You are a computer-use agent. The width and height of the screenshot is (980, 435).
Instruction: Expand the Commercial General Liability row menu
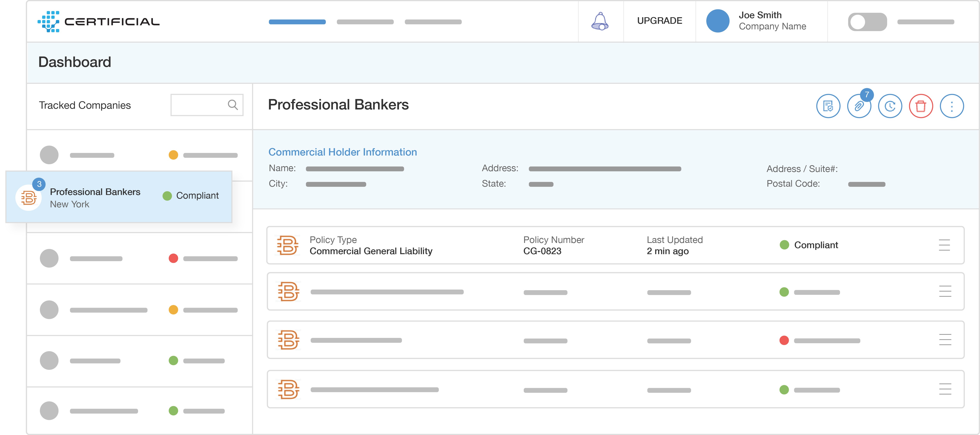click(944, 245)
